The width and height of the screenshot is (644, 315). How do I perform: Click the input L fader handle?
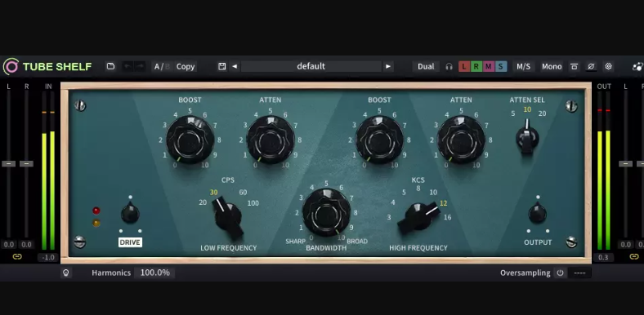(9, 164)
